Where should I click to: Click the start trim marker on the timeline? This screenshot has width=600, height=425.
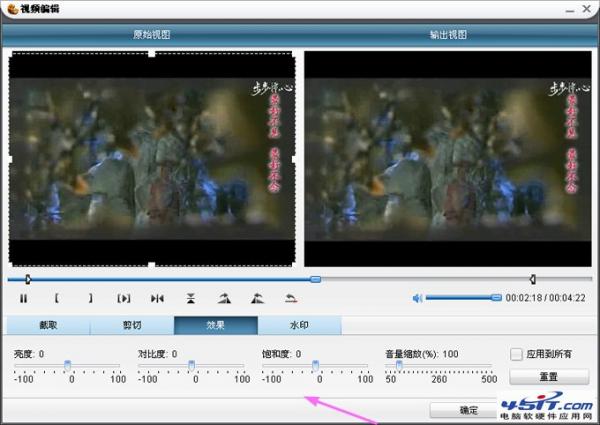pyautogui.click(x=28, y=279)
